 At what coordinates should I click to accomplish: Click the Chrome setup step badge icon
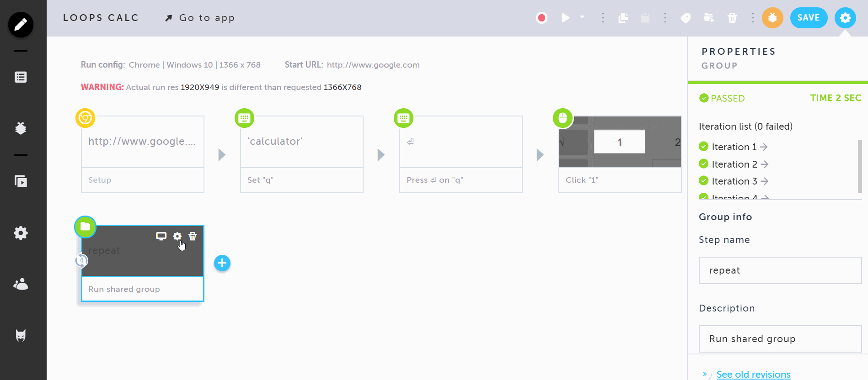pyautogui.click(x=85, y=118)
